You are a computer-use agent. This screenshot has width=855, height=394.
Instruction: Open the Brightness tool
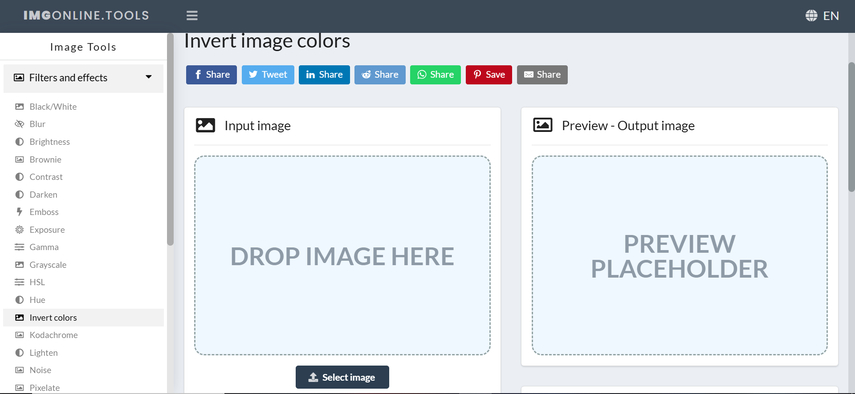click(50, 142)
